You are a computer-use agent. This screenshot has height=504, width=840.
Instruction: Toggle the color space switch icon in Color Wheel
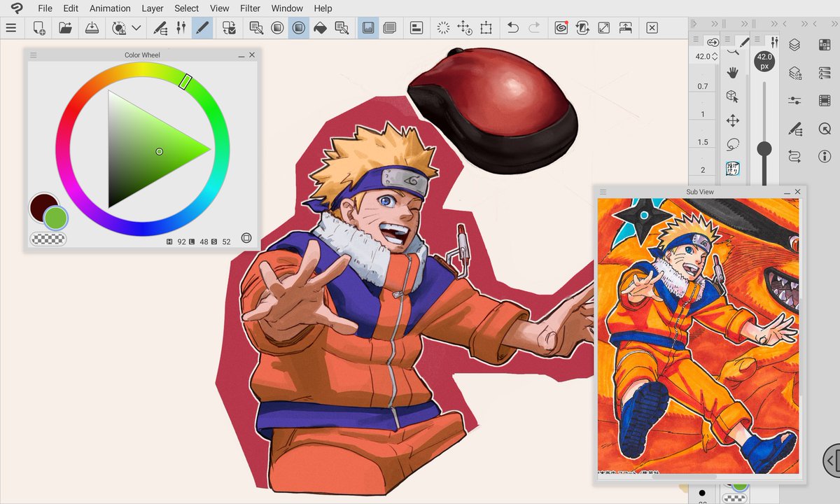pos(246,239)
